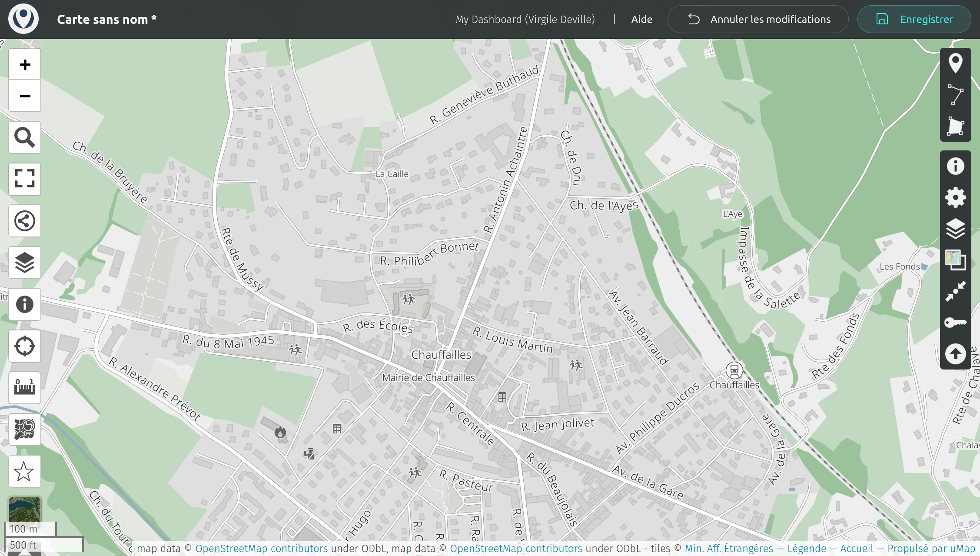
Task: Click the Les Fonds place label
Action: (x=900, y=266)
